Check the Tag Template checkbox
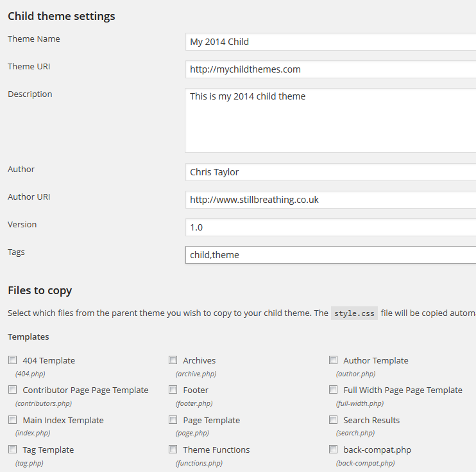 (x=12, y=450)
